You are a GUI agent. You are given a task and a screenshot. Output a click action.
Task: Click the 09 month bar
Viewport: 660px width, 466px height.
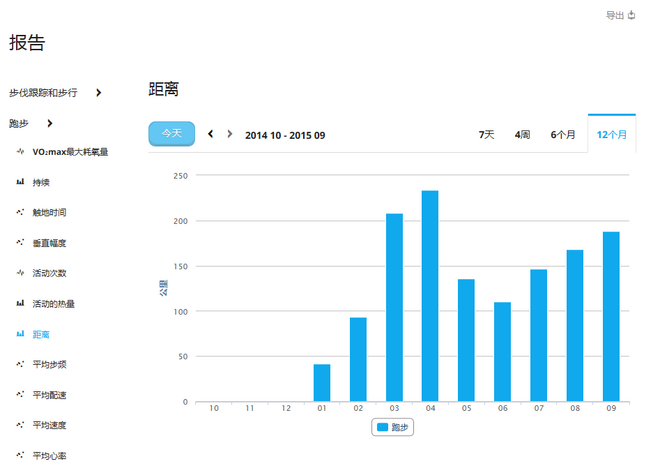point(611,317)
